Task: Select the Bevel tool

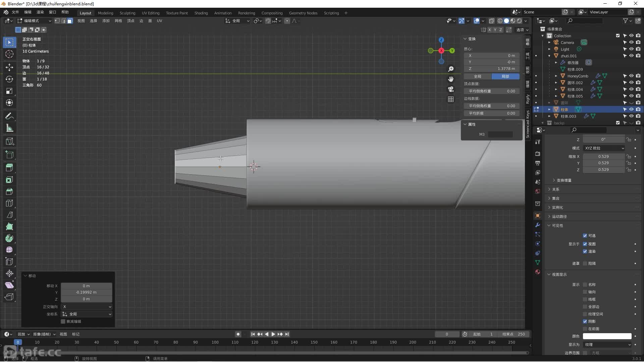Action: click(9, 192)
